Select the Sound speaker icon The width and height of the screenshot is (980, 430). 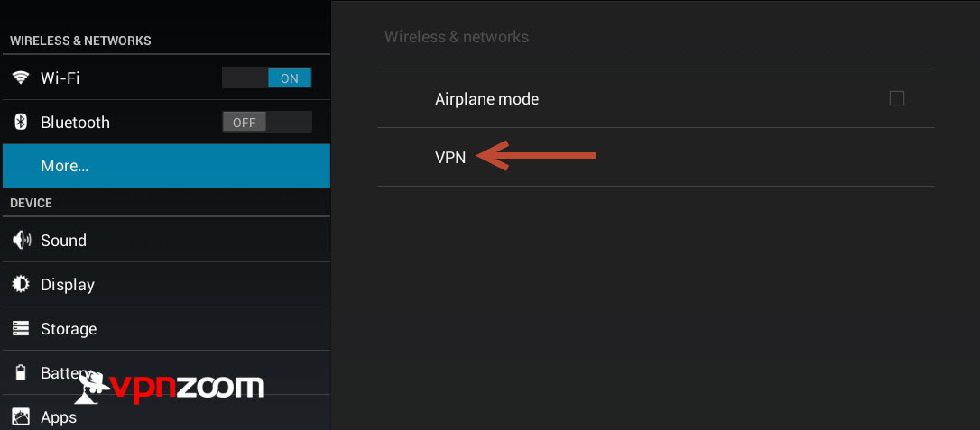(x=22, y=241)
